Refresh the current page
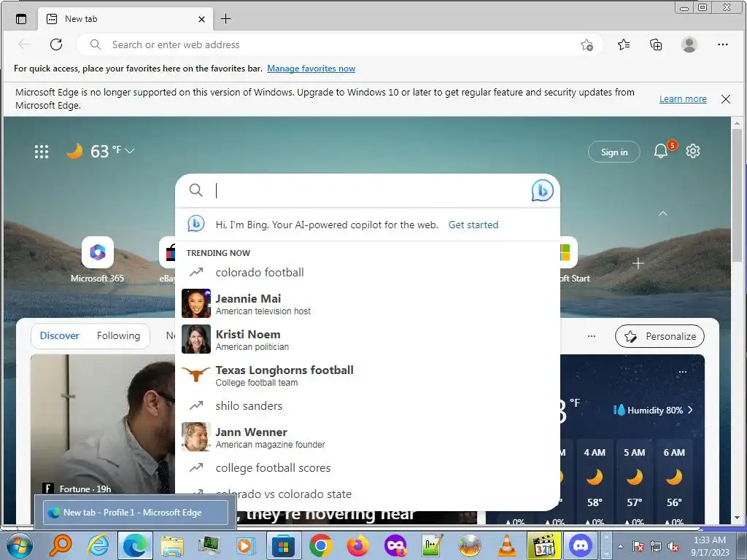747x560 pixels. coord(56,44)
